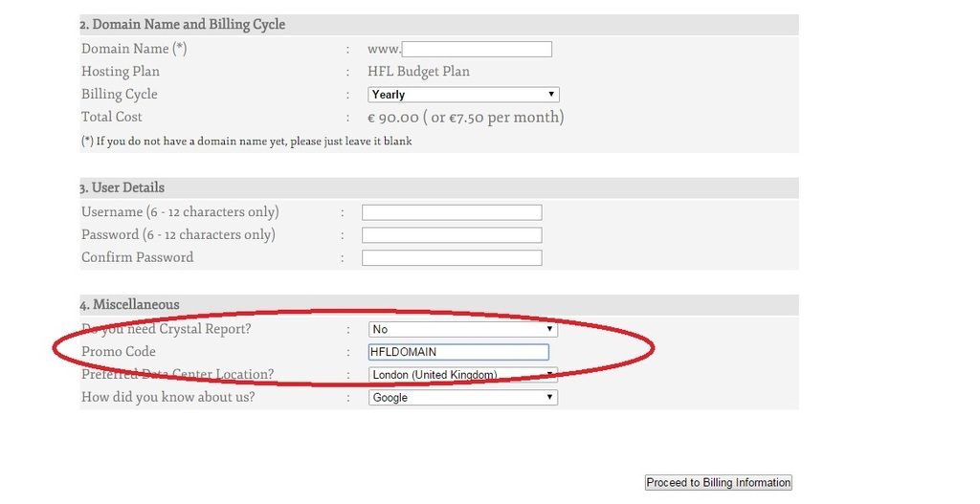Open the Billing Cycle Yearly dropdown
980x504 pixels.
click(x=463, y=95)
